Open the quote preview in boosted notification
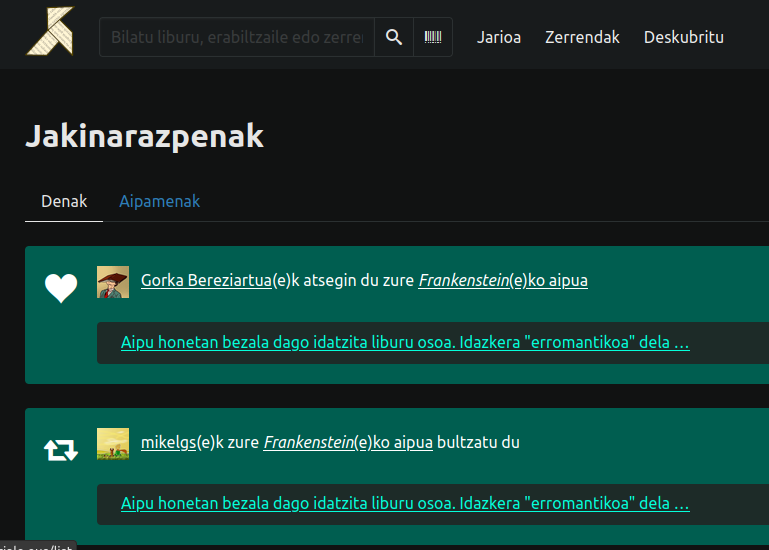Image resolution: width=769 pixels, height=550 pixels. pyautogui.click(x=405, y=504)
